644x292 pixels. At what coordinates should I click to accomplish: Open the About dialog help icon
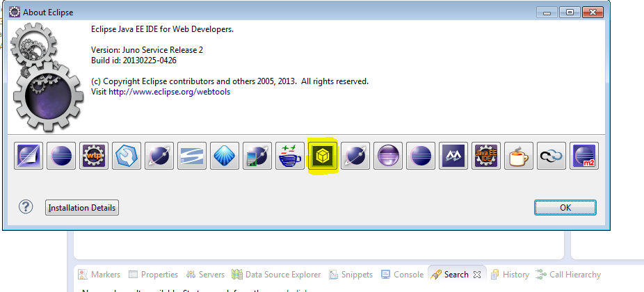pyautogui.click(x=26, y=206)
